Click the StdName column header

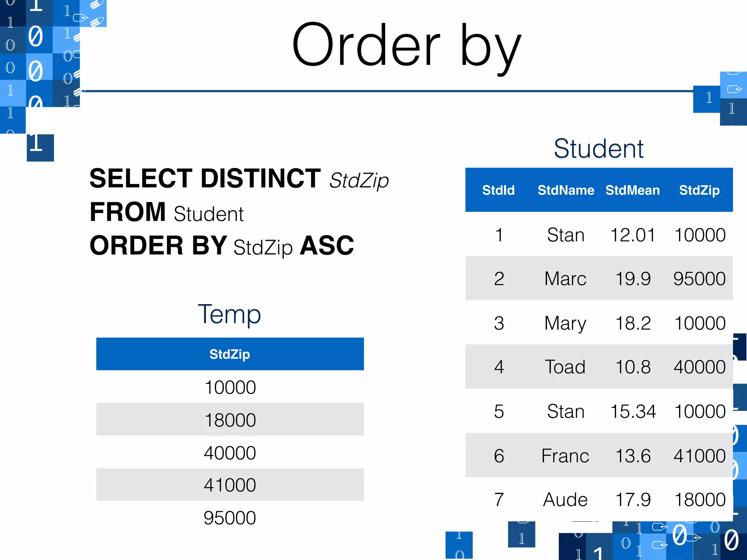point(566,190)
